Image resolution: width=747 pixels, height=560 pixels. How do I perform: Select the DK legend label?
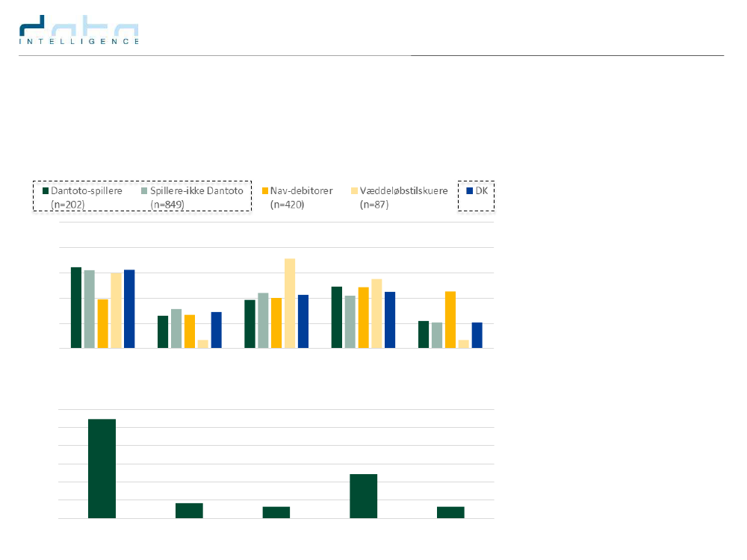point(482,191)
